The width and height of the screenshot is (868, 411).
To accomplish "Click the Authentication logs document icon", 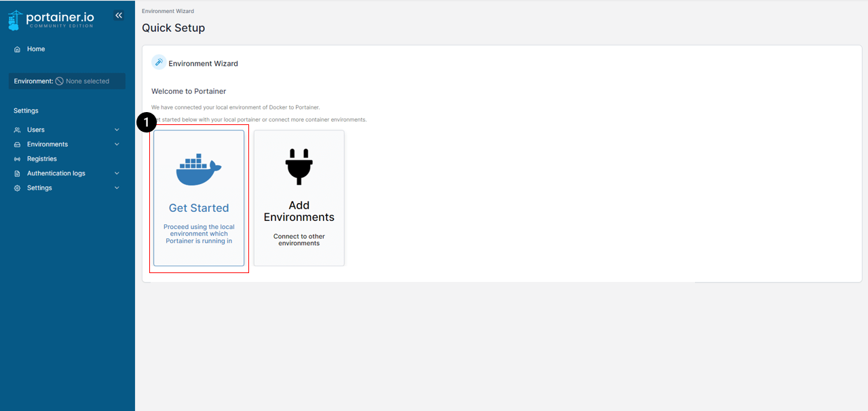I will (18, 174).
